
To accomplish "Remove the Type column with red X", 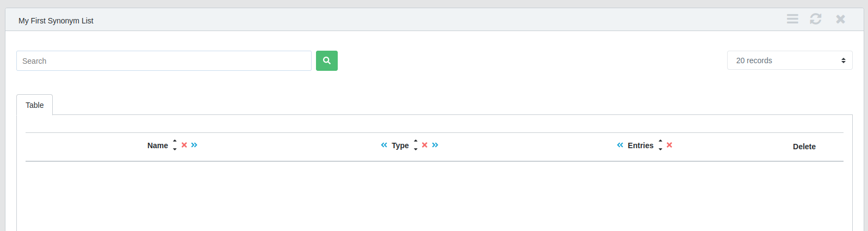I will (425, 145).
